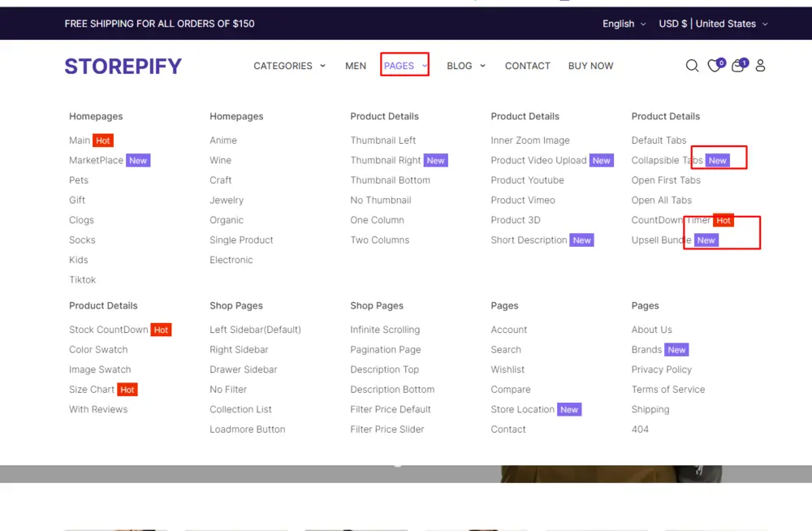Go to BUY NOW
The height and width of the screenshot is (531, 812).
590,66
